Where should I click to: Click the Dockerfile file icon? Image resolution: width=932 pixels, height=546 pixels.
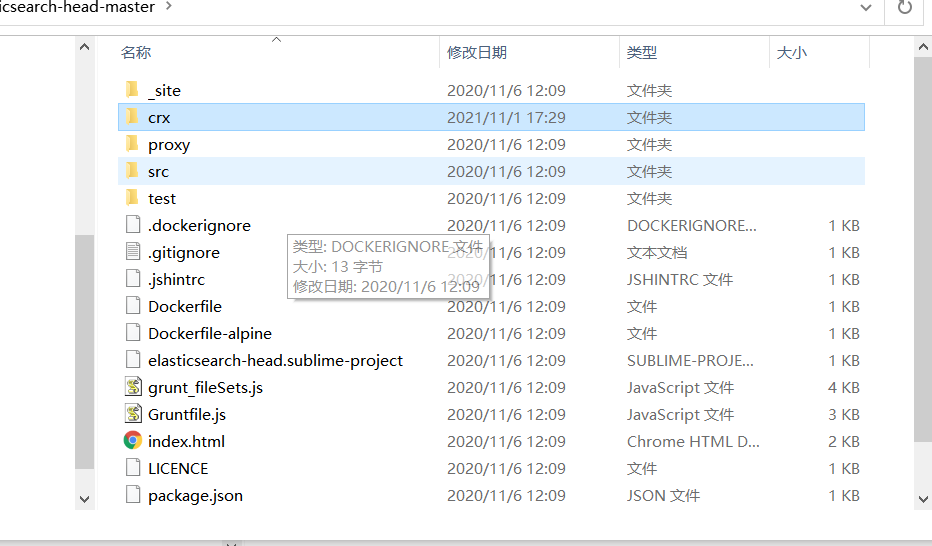(133, 305)
